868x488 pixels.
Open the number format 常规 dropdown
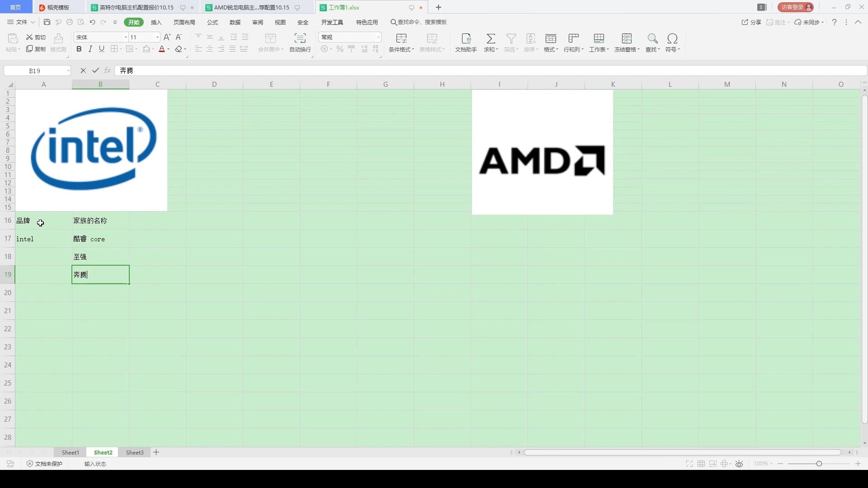[378, 37]
